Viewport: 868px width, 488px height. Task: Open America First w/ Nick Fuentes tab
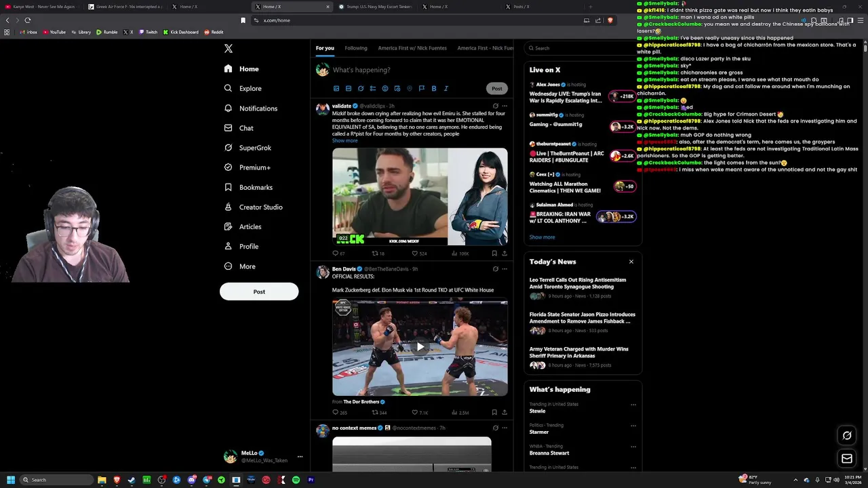tap(412, 48)
